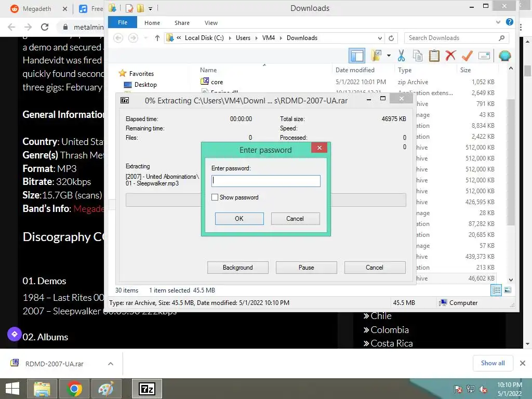Click the Copy icon in Explorer toolbar
Image resolution: width=532 pixels, height=399 pixels.
[x=418, y=56]
